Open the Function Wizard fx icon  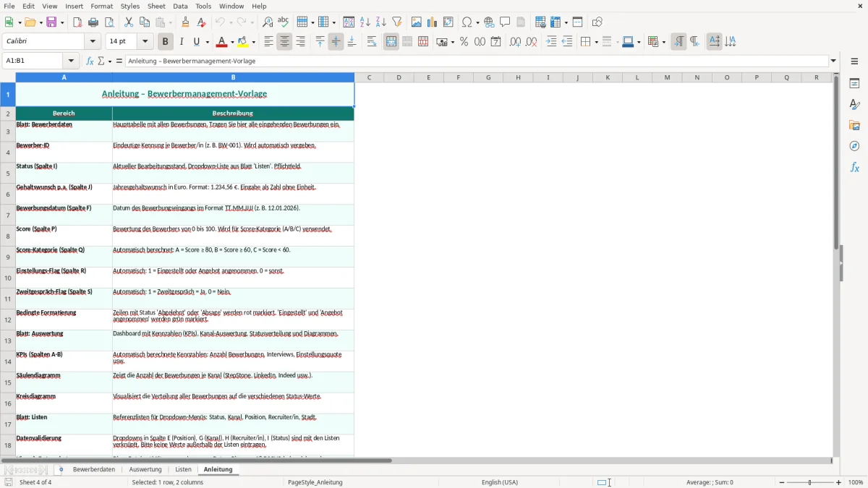coord(90,61)
